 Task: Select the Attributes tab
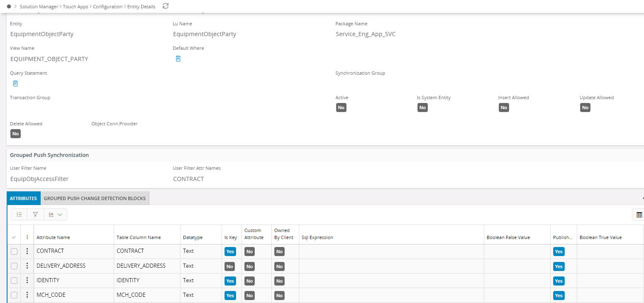pyautogui.click(x=24, y=198)
